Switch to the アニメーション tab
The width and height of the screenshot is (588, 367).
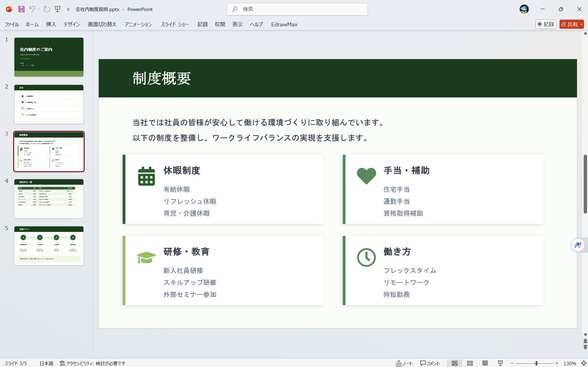coord(138,24)
